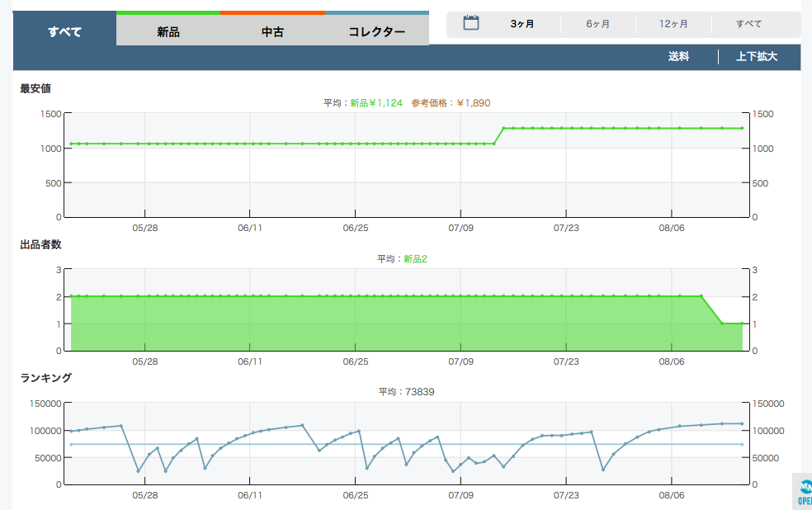The image size is (812, 510).
Task: Switch to the 新品 tab
Action: tap(168, 32)
